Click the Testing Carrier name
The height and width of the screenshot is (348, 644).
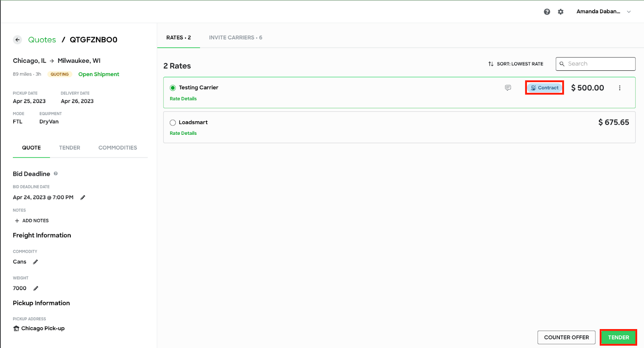coord(198,88)
